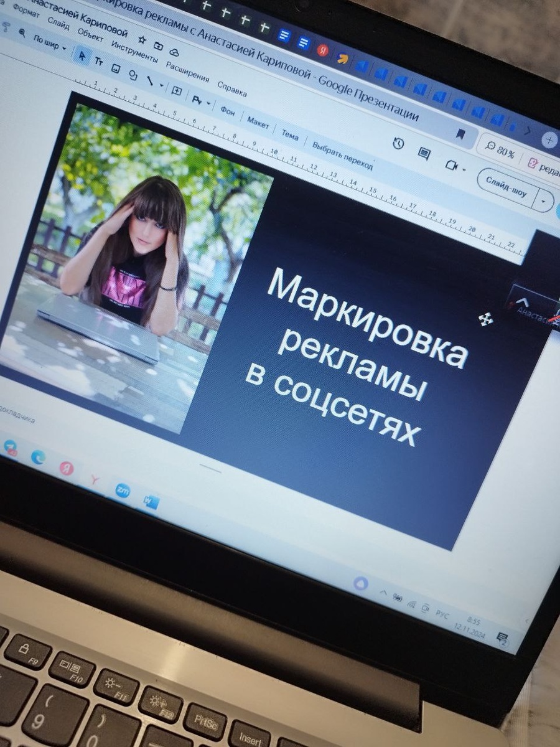Click the РУС language indicator
This screenshot has height=747, width=560.
click(442, 614)
